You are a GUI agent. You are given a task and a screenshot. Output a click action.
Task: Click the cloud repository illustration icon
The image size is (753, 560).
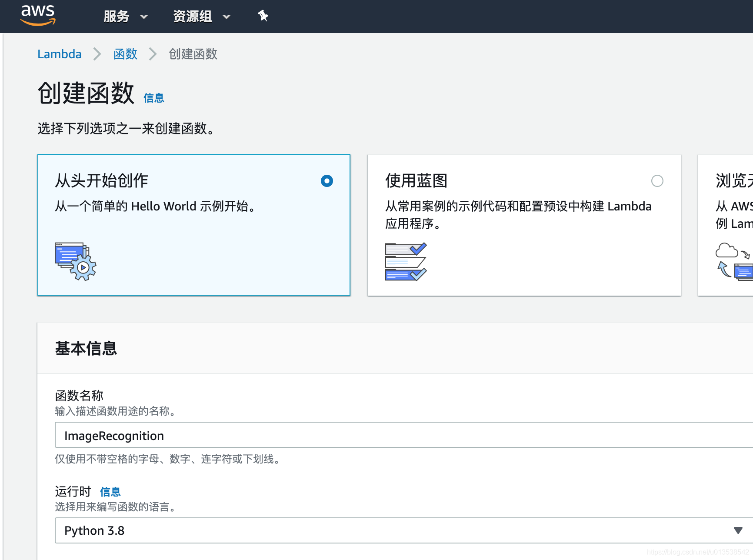tap(734, 261)
